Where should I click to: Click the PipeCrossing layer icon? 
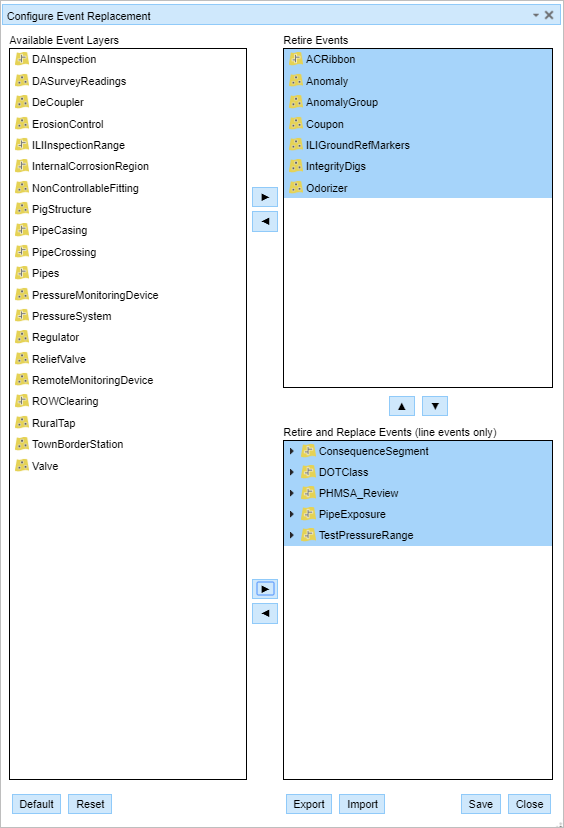coord(22,251)
